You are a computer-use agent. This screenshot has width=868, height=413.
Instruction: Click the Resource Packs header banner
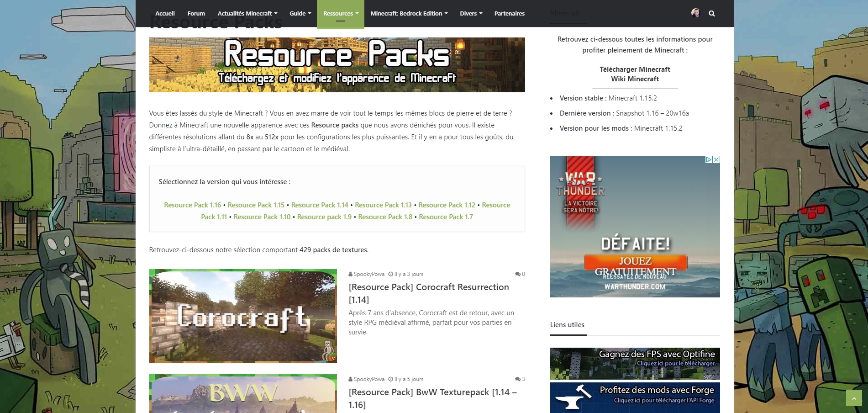337,65
